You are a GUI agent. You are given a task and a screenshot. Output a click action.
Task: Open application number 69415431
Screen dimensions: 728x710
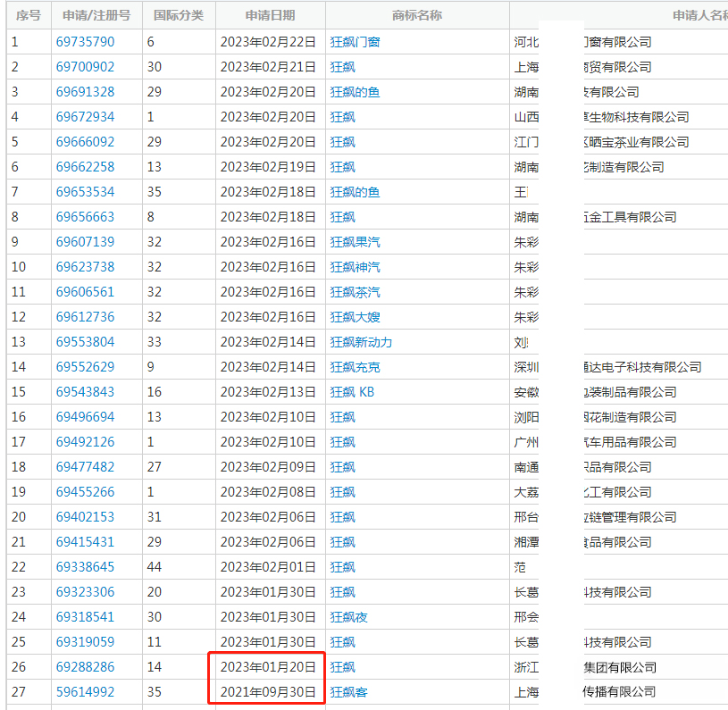(85, 542)
